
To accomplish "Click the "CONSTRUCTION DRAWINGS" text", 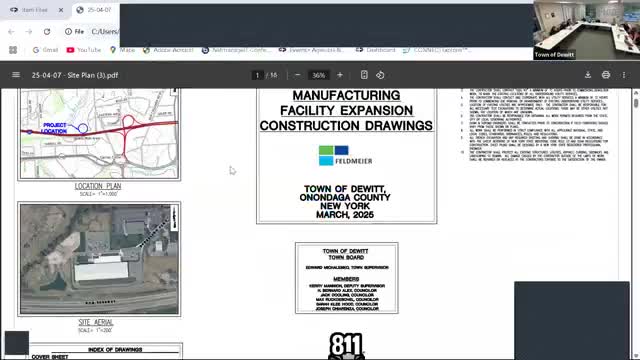I will [346, 126].
